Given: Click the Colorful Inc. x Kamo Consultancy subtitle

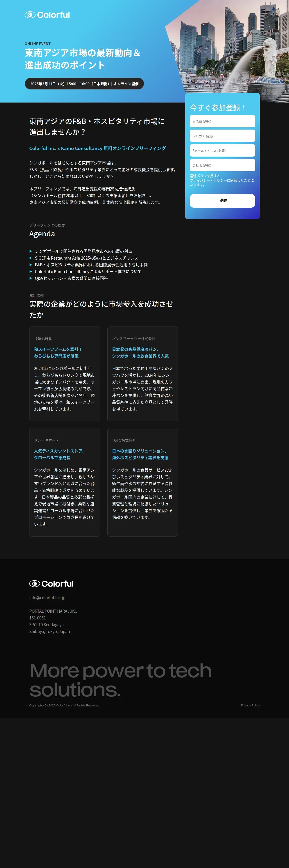Looking at the screenshot, I should pyautogui.click(x=97, y=148).
